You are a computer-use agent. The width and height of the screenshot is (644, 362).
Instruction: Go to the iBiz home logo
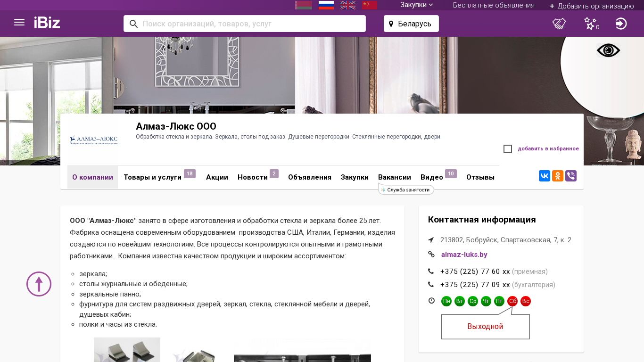tap(47, 23)
